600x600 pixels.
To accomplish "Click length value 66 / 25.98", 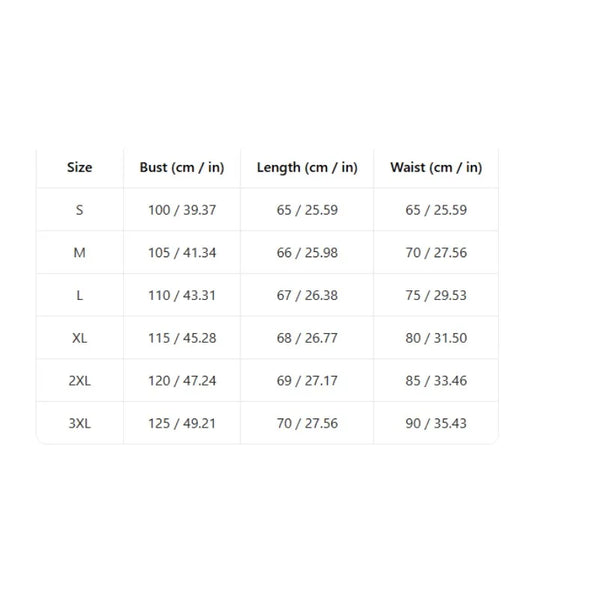I will 307,253.
